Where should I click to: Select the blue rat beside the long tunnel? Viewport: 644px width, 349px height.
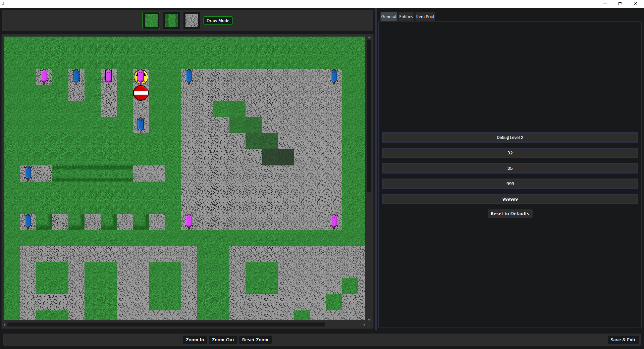tap(28, 173)
